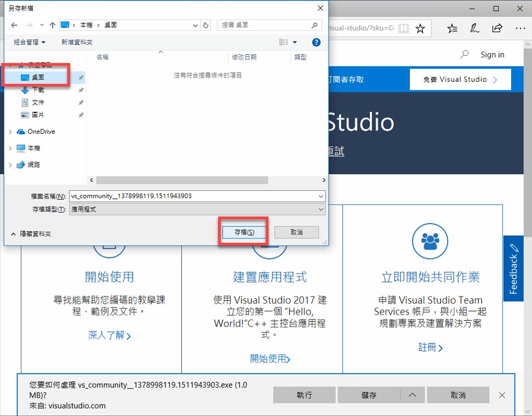This screenshot has width=532, height=416.
Task: Select 圖片 folder in navigation pane
Action: [38, 115]
